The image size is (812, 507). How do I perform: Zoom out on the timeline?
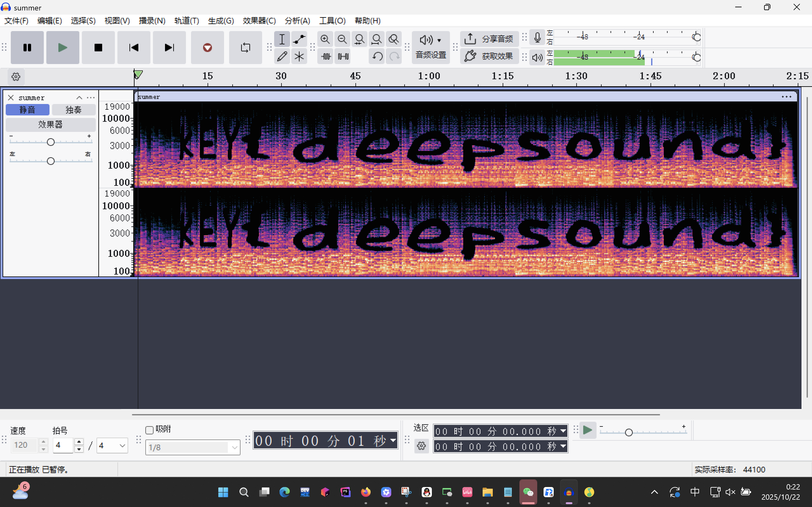[342, 39]
